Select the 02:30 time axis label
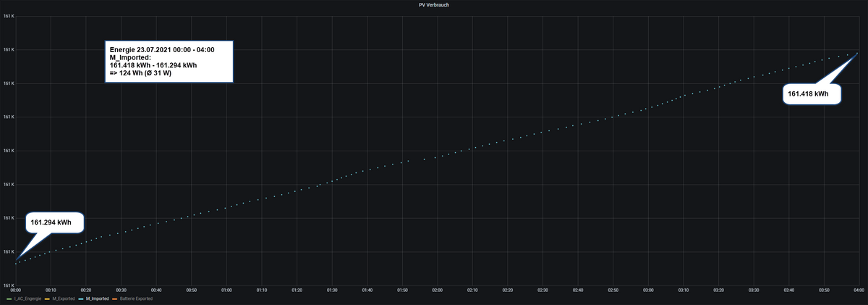The width and height of the screenshot is (868, 305). coord(542,290)
